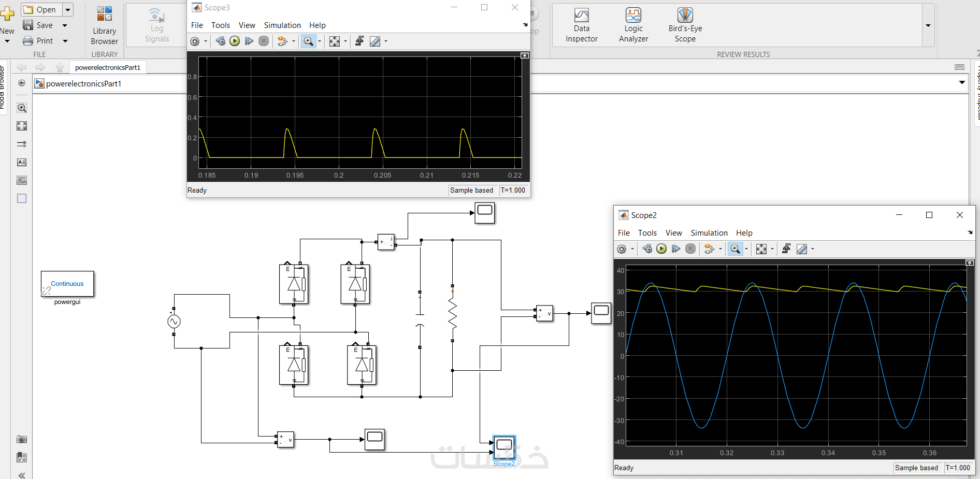
Task: Run simulation from Scope3 toolbar
Action: pos(235,41)
